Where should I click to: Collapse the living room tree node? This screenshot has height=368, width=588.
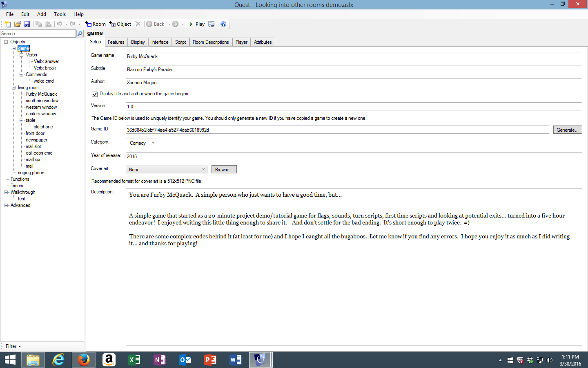13,87
